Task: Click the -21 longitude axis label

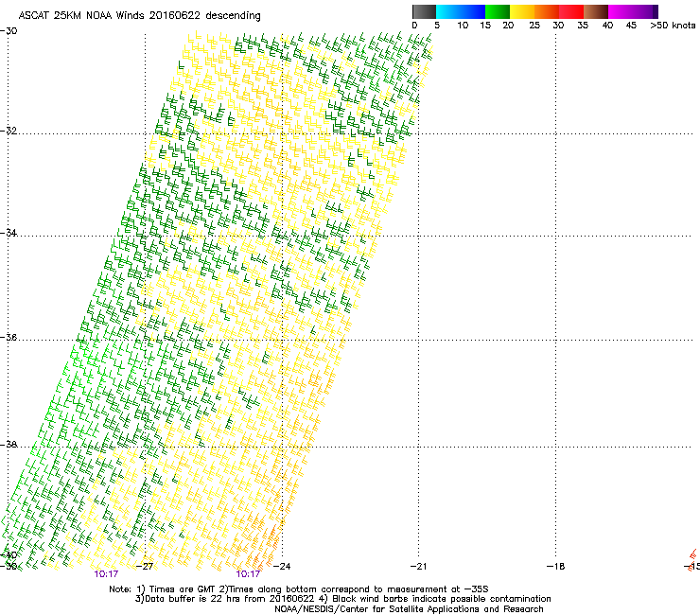Action: click(418, 567)
